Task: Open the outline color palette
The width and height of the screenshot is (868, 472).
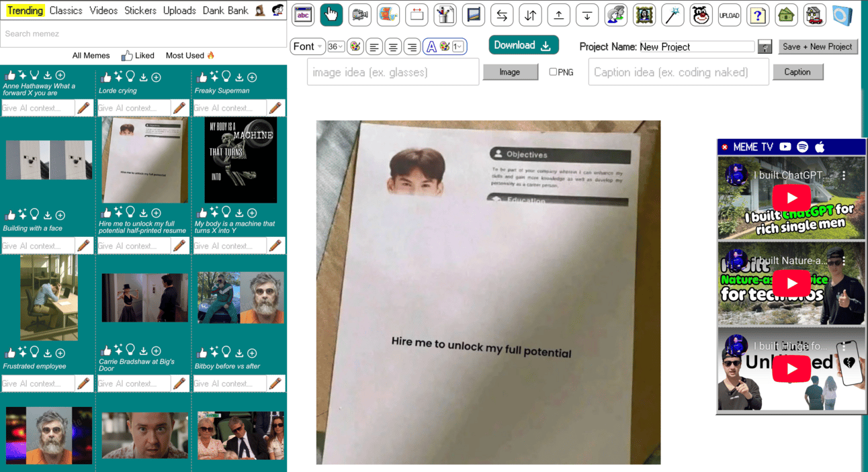Action: (445, 46)
